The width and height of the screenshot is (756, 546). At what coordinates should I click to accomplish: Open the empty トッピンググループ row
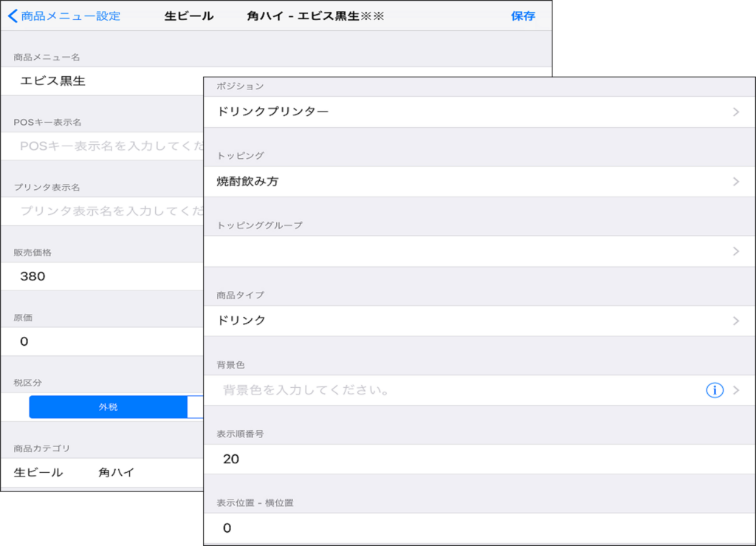(479, 251)
